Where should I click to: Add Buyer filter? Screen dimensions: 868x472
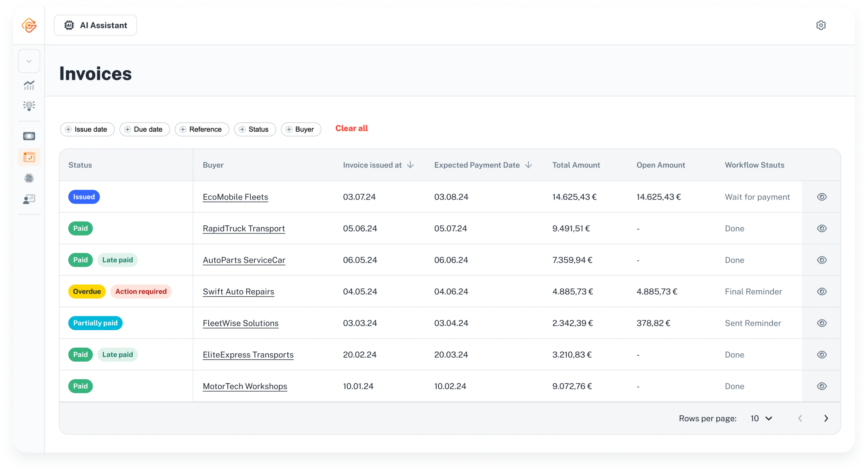pyautogui.click(x=301, y=129)
